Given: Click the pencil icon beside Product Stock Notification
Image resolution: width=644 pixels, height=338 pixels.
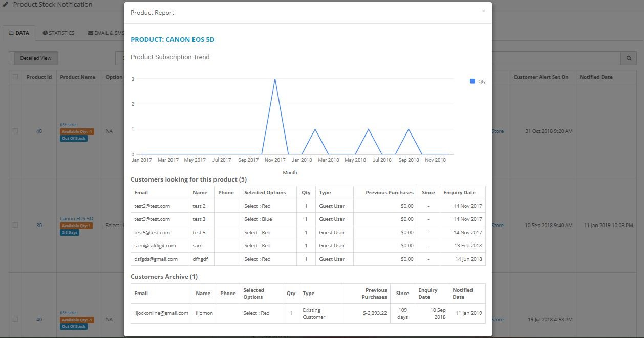Looking at the screenshot, I should 6,5.
